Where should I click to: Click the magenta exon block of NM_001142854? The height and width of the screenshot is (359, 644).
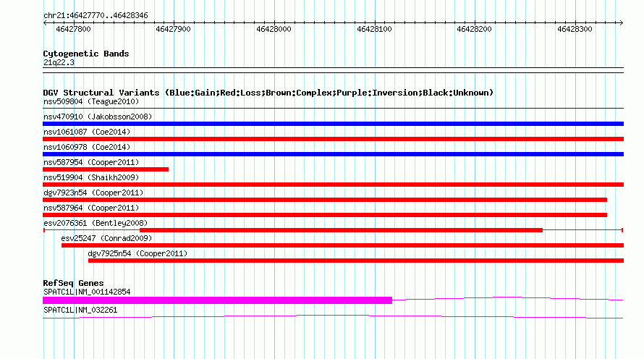(217, 300)
